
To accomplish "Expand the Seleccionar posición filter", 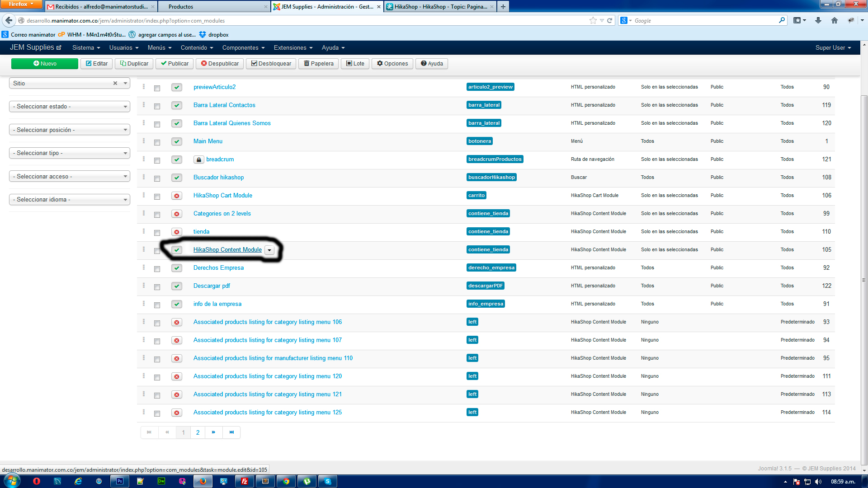I will pos(70,130).
